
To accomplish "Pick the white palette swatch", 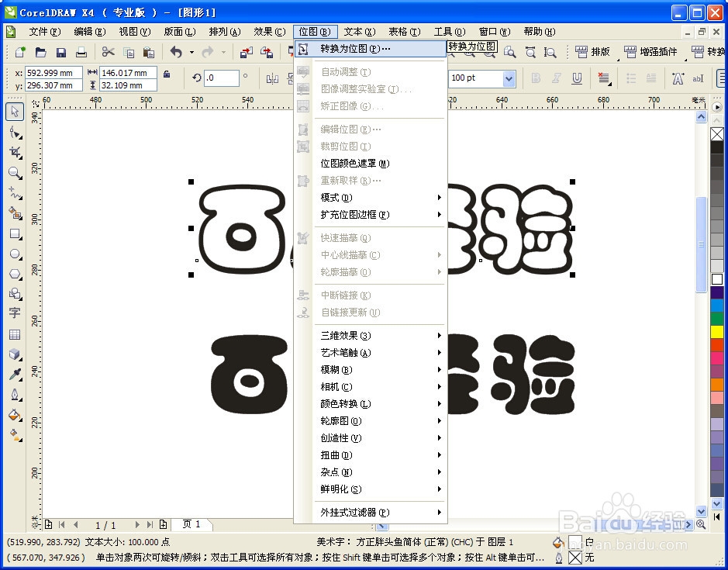I will coord(717,279).
